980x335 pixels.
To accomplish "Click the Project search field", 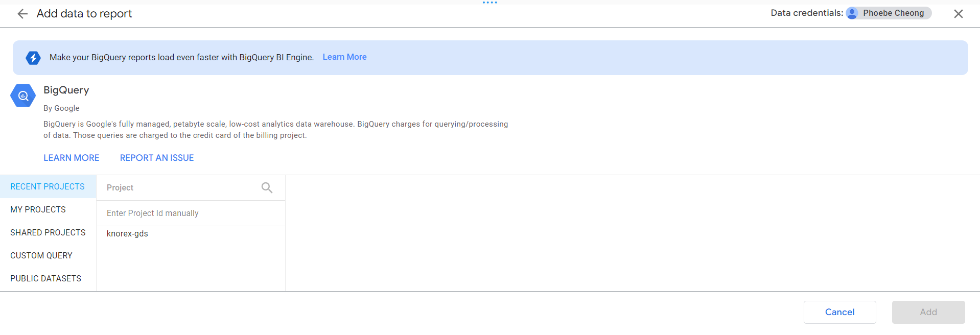I will [x=179, y=188].
